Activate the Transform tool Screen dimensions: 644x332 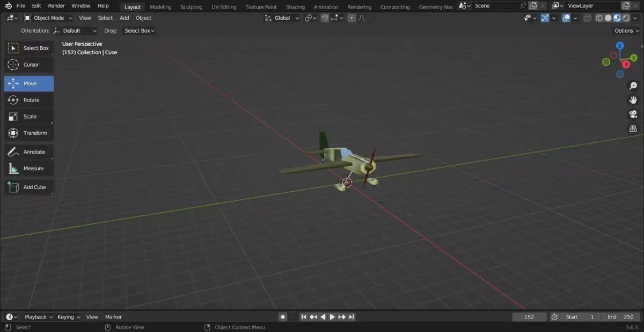coord(29,133)
